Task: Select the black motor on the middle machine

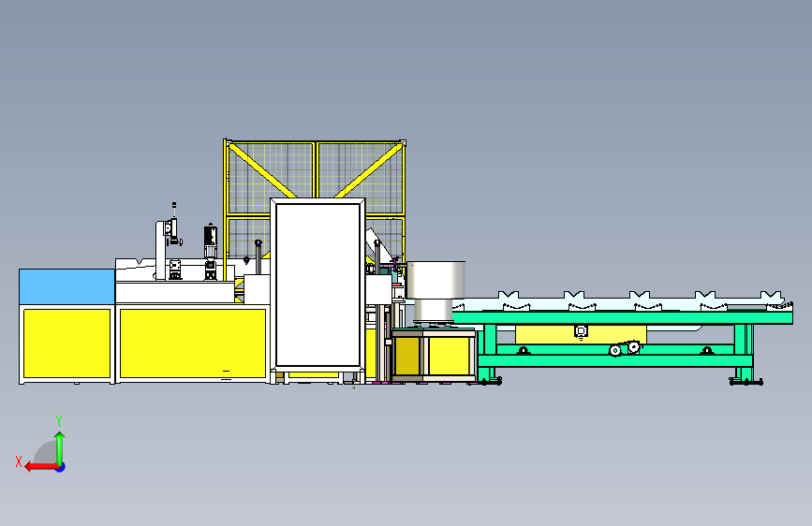Action: click(x=210, y=237)
